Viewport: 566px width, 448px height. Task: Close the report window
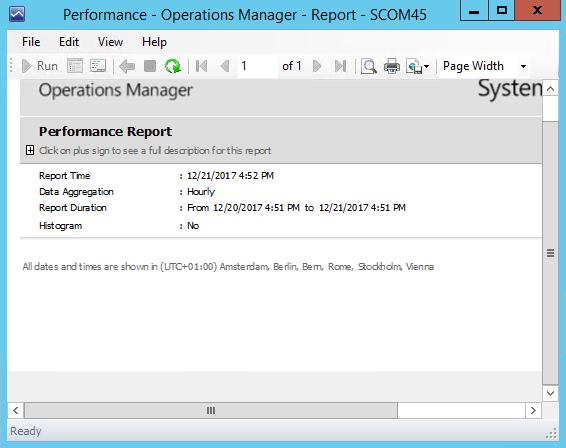coord(537,10)
